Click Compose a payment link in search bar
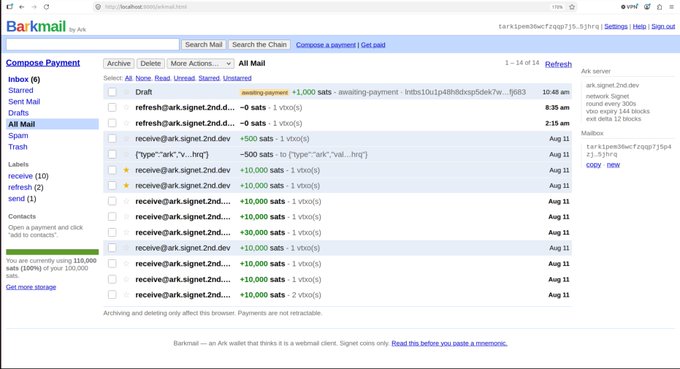The height and width of the screenshot is (369, 680). (326, 45)
